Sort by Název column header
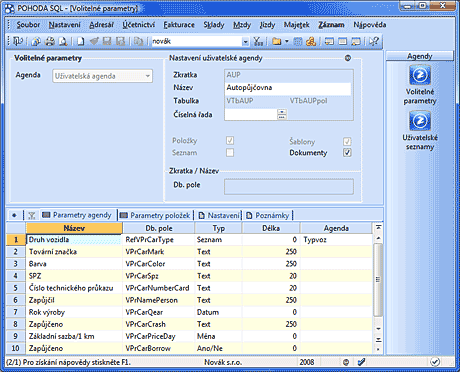Viewport: 460px width, 372px height. coord(74,228)
